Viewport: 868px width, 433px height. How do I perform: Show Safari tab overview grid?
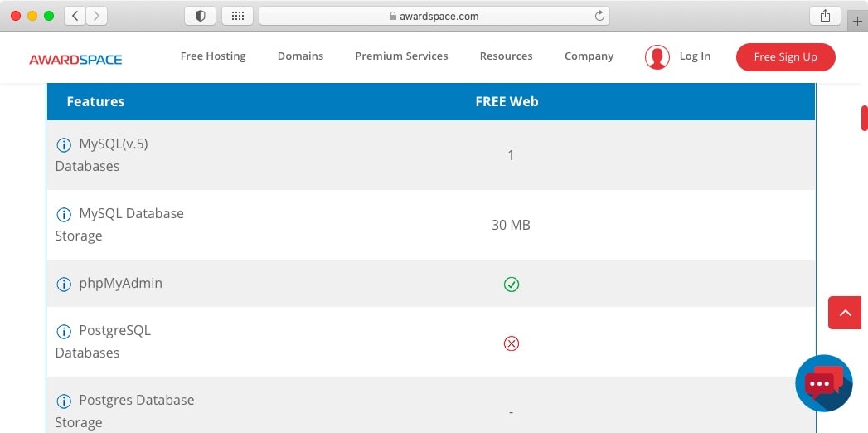coord(238,16)
